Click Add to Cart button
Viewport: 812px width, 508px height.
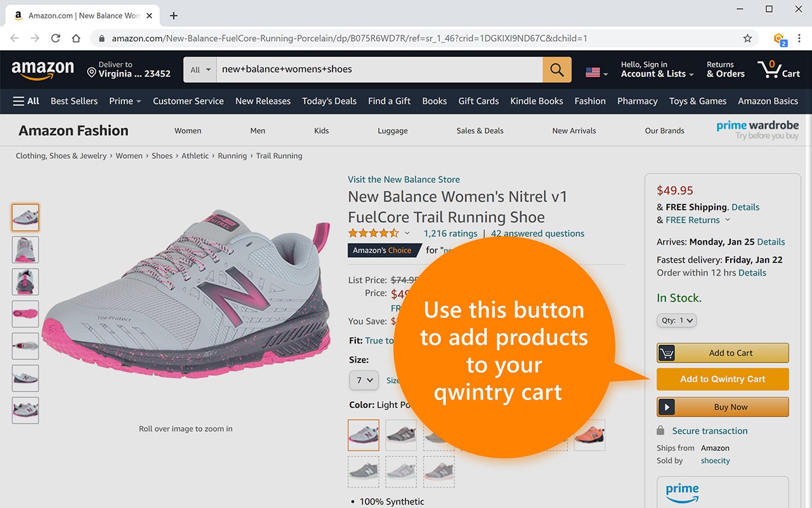(723, 353)
